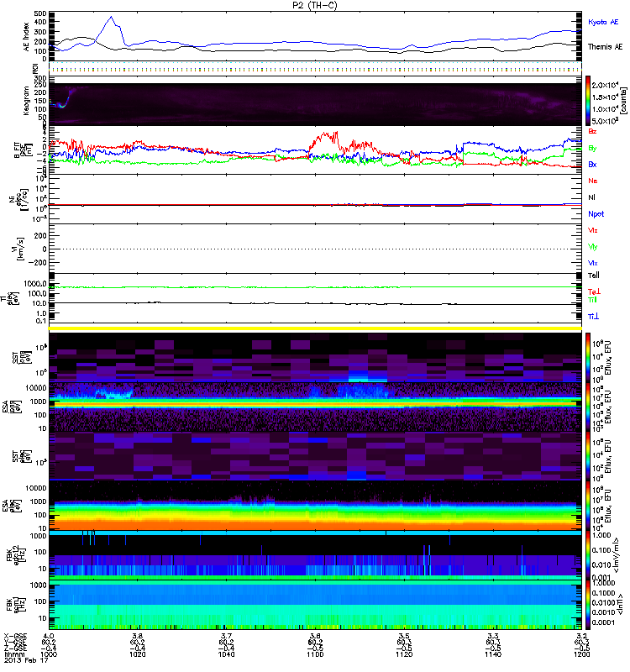Click the X-GSE value 4.0
The width and height of the screenshot is (630, 672).
point(49,636)
